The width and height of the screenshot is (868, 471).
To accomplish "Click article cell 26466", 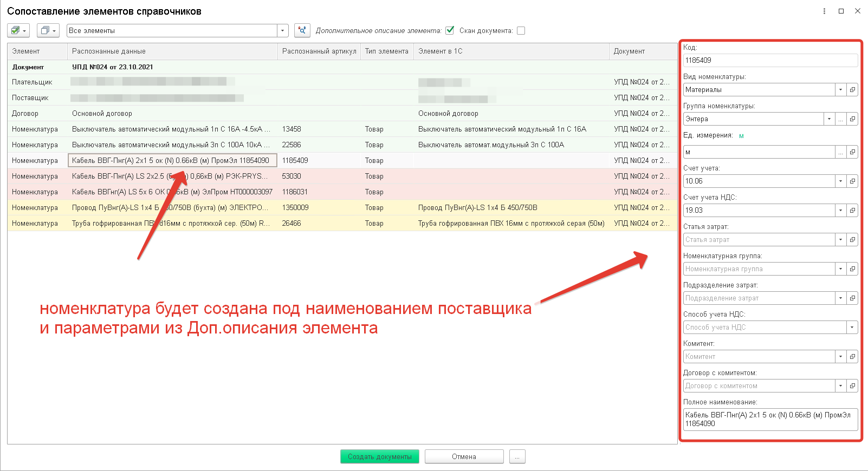I will (319, 224).
